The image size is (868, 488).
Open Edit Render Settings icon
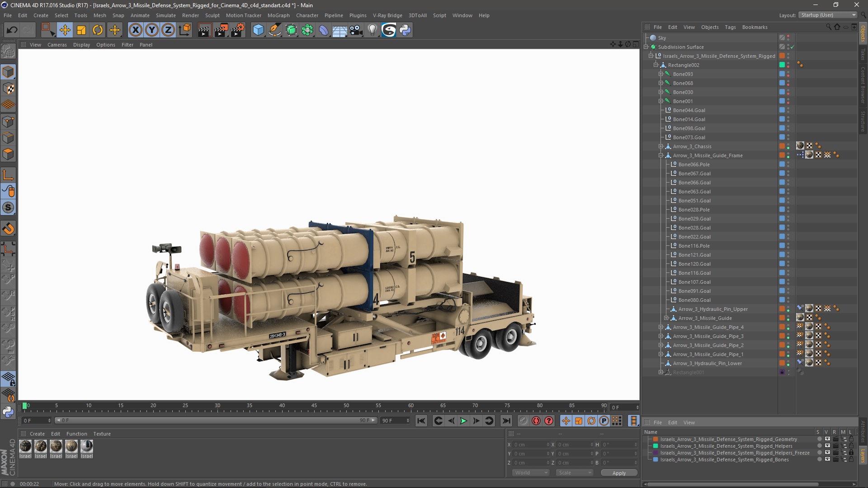coord(237,30)
